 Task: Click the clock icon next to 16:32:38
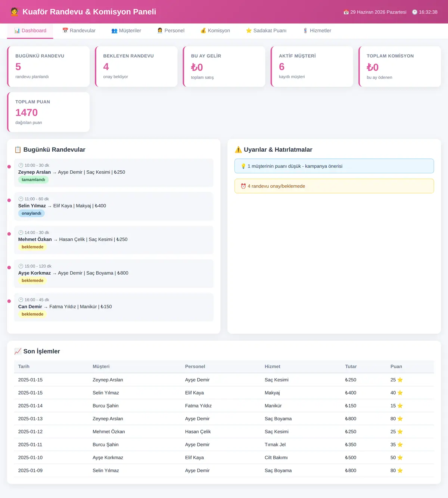[414, 12]
